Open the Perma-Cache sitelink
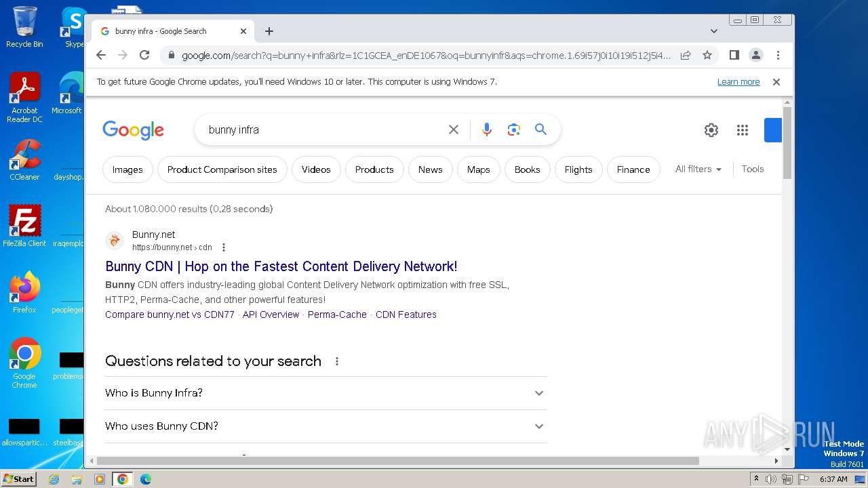The width and height of the screenshot is (868, 488). pos(337,314)
